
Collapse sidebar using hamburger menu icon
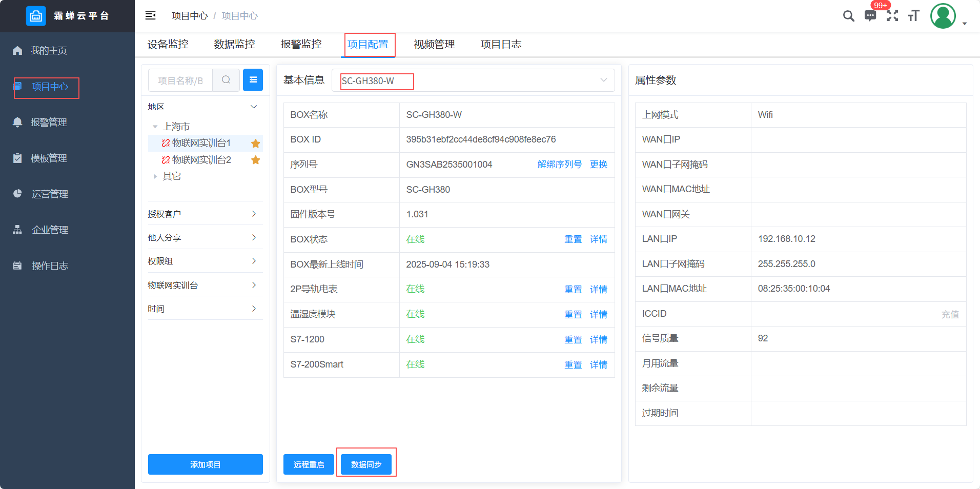(x=150, y=15)
